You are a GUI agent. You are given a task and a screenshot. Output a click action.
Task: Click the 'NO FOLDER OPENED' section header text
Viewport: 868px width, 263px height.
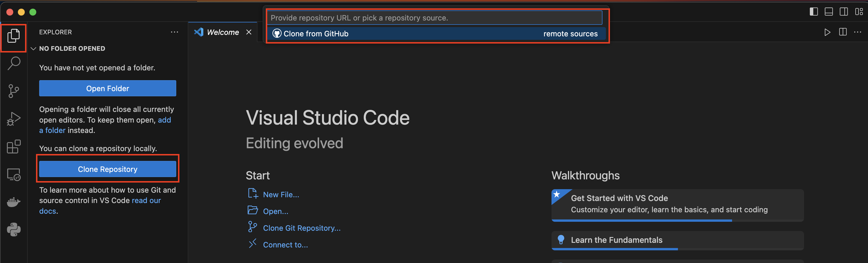click(72, 49)
